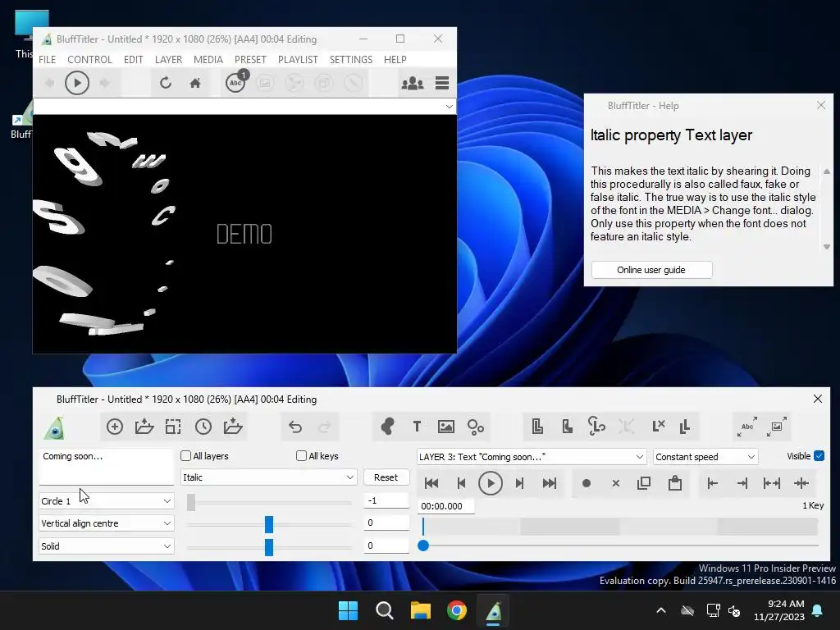Click the BluffTitler eye logo in the tool window
Image resolution: width=840 pixels, height=630 pixels.
[x=54, y=428]
